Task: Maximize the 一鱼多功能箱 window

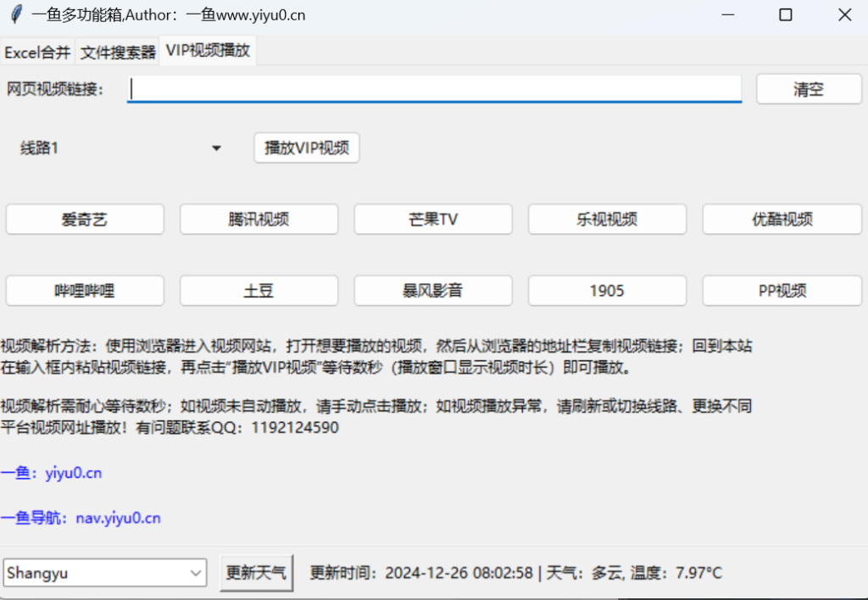Action: click(x=786, y=15)
